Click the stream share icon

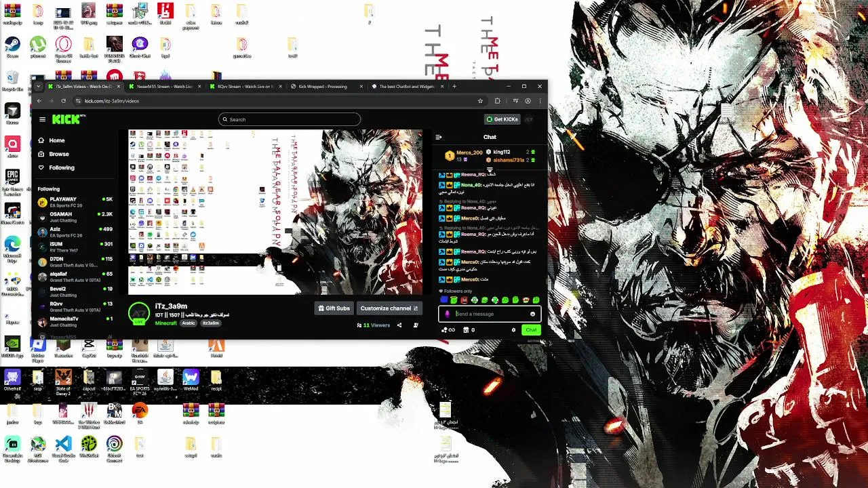[x=399, y=325]
